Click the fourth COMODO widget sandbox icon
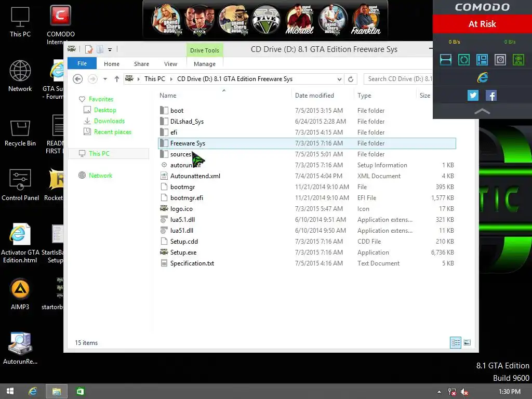Viewport: 532px width, 399px height. pos(500,60)
